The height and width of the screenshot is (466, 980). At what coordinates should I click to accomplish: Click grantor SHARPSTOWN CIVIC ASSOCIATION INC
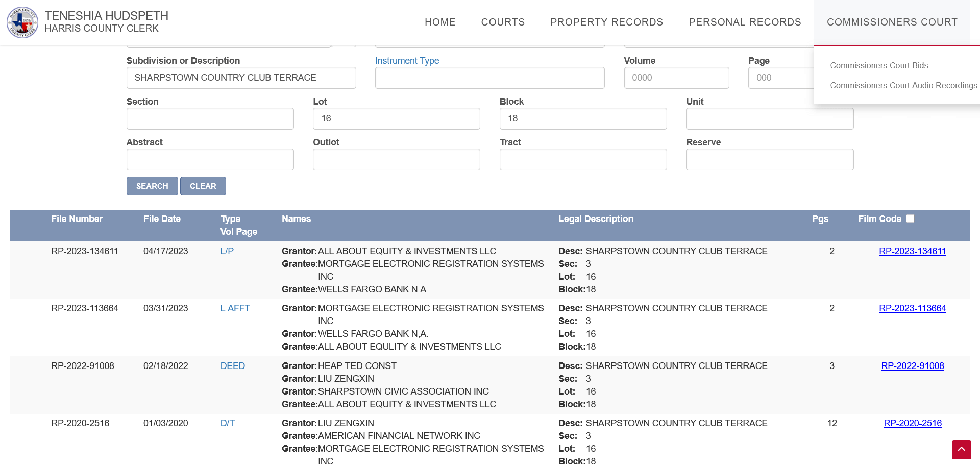click(x=403, y=391)
